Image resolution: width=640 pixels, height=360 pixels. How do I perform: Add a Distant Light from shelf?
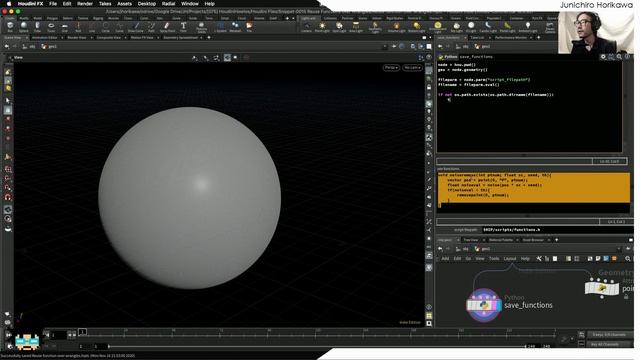click(x=416, y=27)
